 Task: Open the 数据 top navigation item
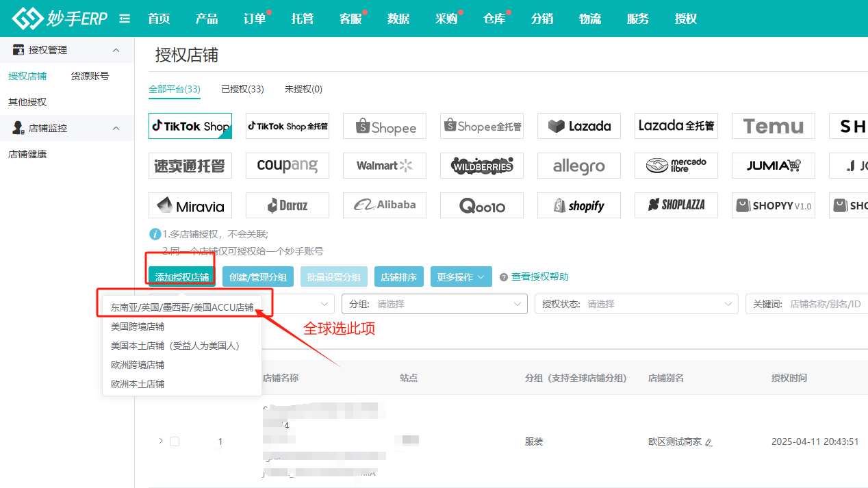(398, 18)
